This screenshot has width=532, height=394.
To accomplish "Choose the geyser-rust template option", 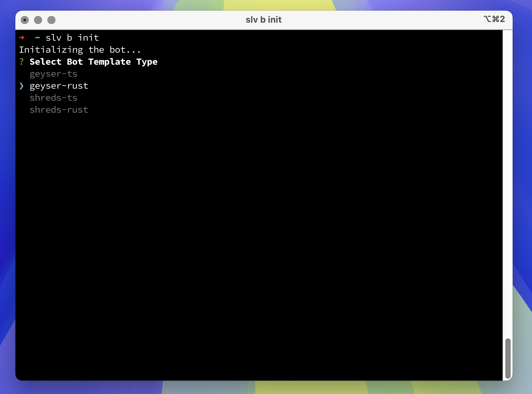I will click(59, 86).
